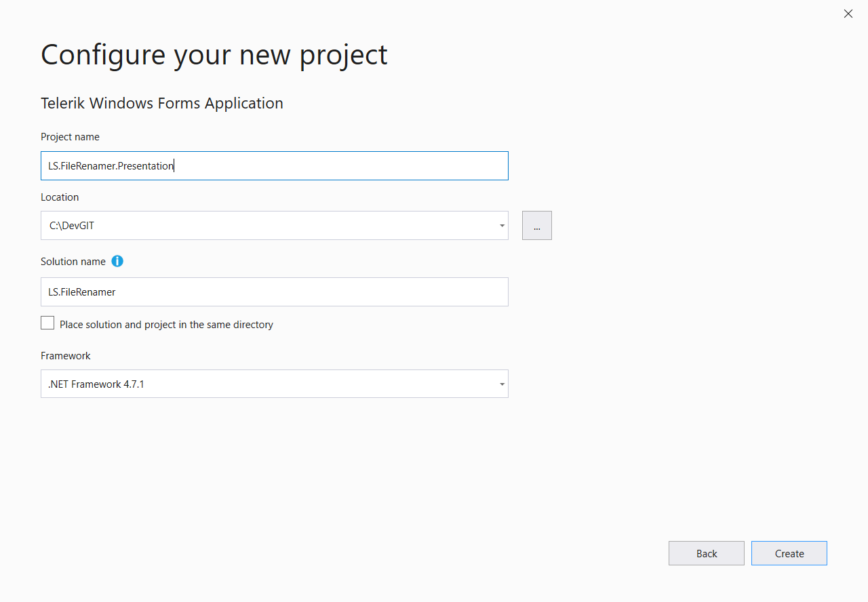Focus the Project name input field
868x602 pixels.
(275, 165)
